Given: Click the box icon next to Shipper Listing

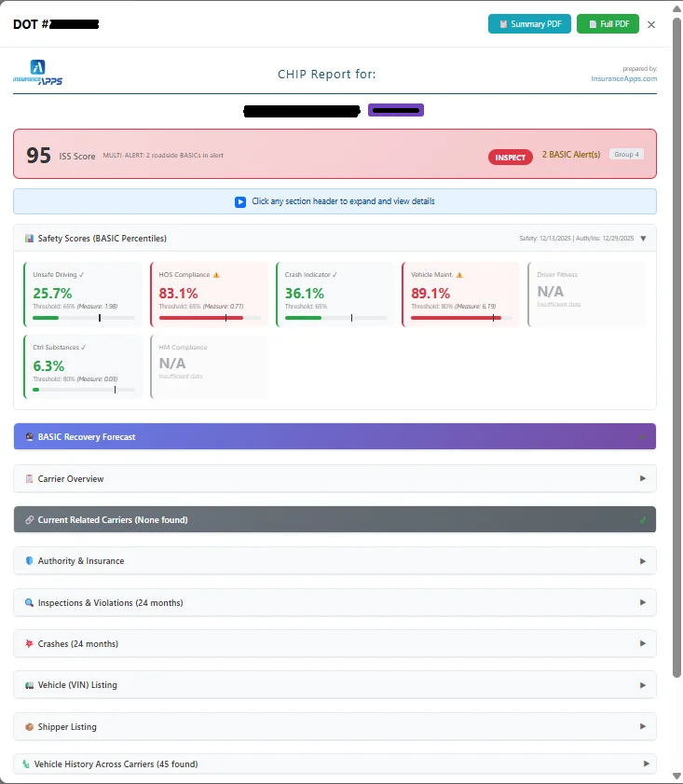Looking at the screenshot, I should point(30,726).
